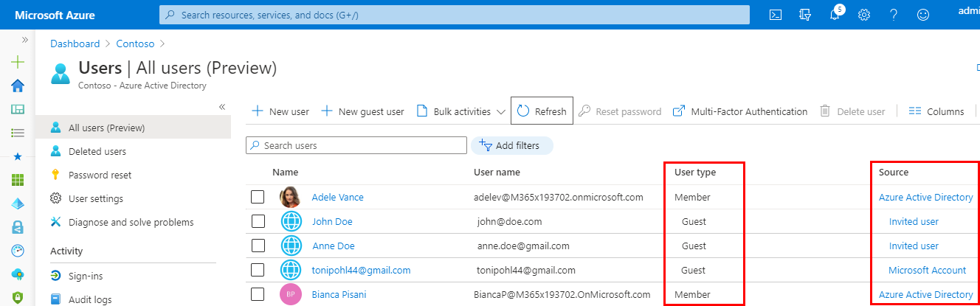Viewport: 980px width, 306px height.
Task: Open the directory and subscription filter icon
Action: (x=805, y=15)
